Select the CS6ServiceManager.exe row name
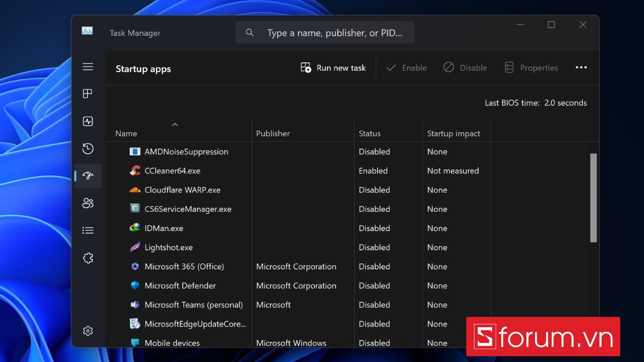The height and width of the screenshot is (362, 644). tap(188, 209)
